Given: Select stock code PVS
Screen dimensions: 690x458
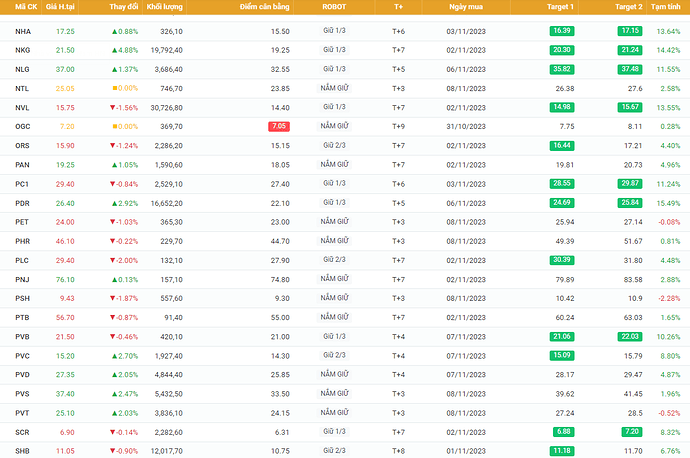Looking at the screenshot, I should [22, 394].
